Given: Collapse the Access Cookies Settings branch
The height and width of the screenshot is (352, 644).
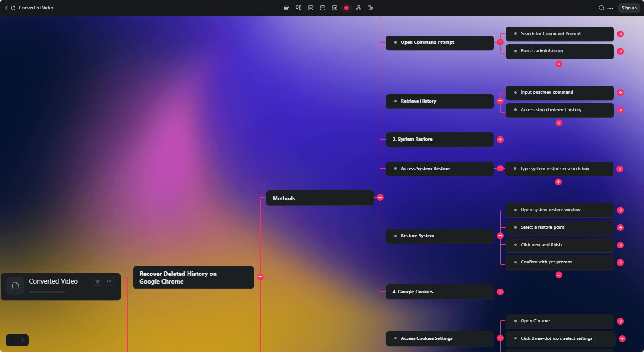Looking at the screenshot, I should [500, 338].
